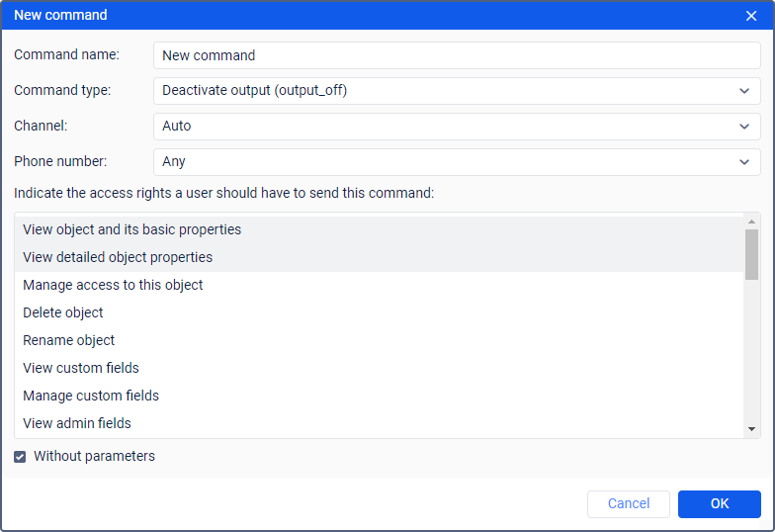Screen dimensions: 775x532
Task: Toggle the Without parameters checkbox
Action: pyautogui.click(x=21, y=457)
